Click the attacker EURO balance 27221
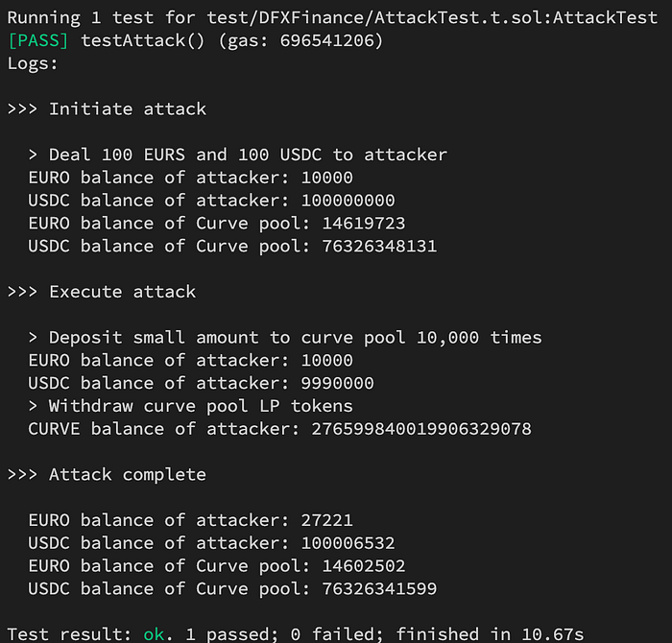672x643 pixels. 326,520
